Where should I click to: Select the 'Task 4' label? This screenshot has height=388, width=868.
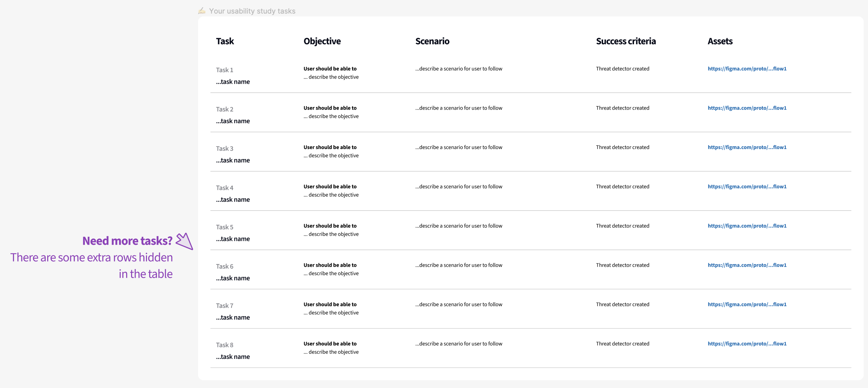(224, 188)
